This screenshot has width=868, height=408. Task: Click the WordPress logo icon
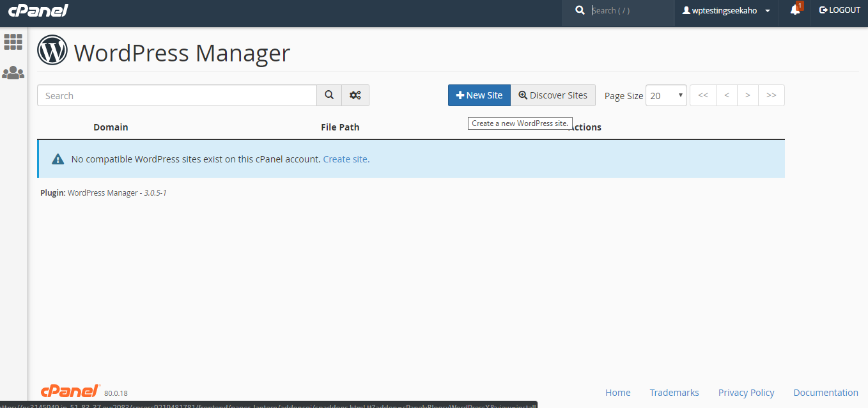tap(52, 50)
